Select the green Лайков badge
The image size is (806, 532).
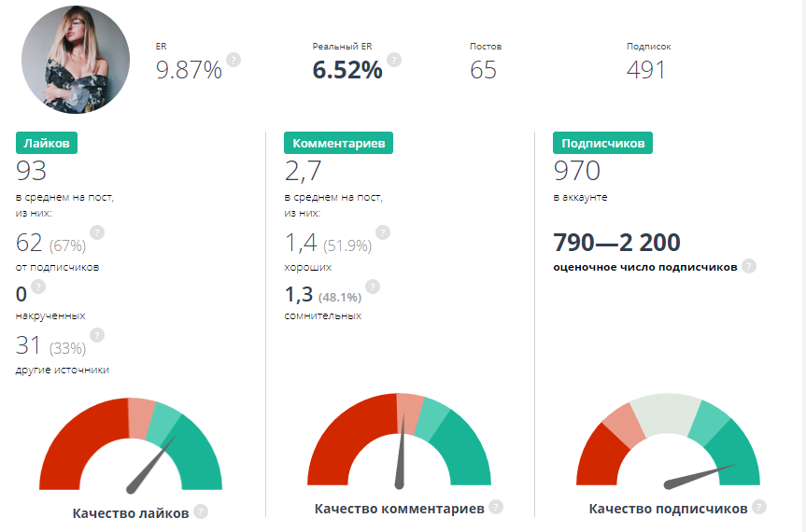(47, 143)
